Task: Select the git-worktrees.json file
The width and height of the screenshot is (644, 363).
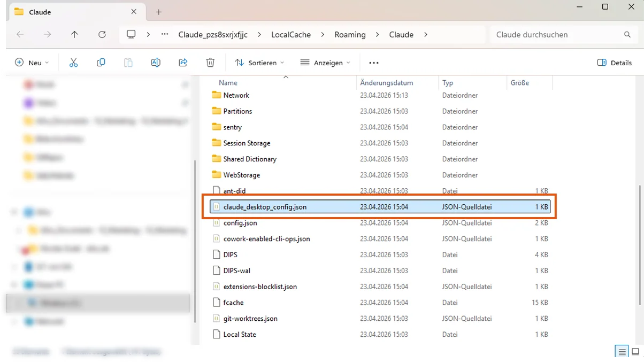Action: (x=380, y=319)
